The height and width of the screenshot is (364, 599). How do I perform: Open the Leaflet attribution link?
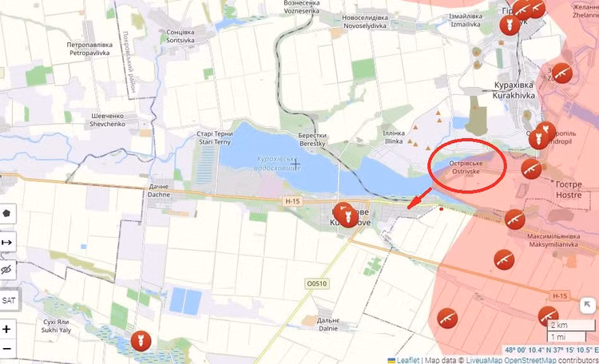tap(407, 360)
